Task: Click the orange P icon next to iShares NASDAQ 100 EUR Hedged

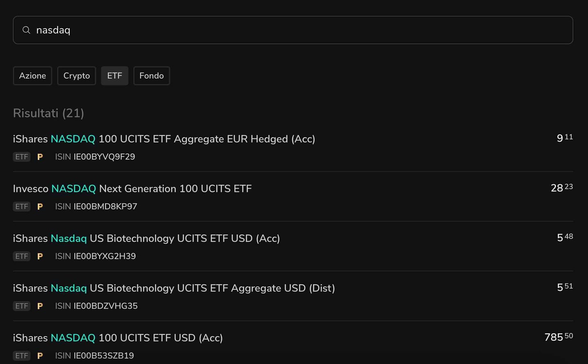Action: click(x=40, y=157)
